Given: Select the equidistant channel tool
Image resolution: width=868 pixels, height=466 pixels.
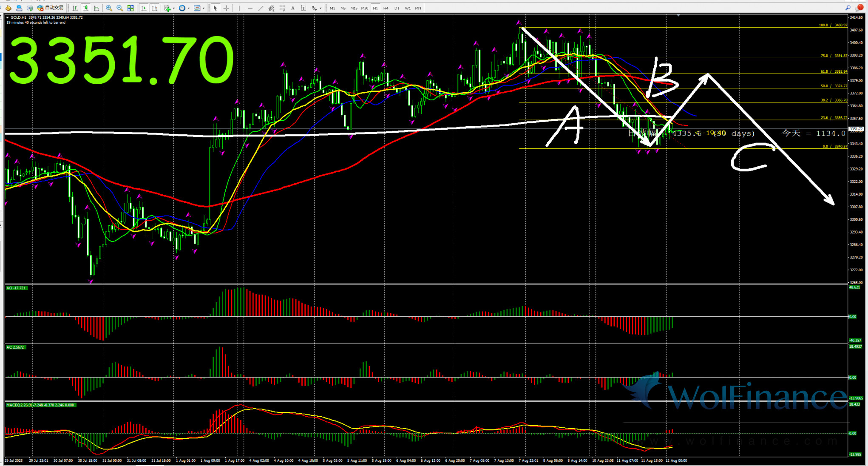Looking at the screenshot, I should pos(271,8).
